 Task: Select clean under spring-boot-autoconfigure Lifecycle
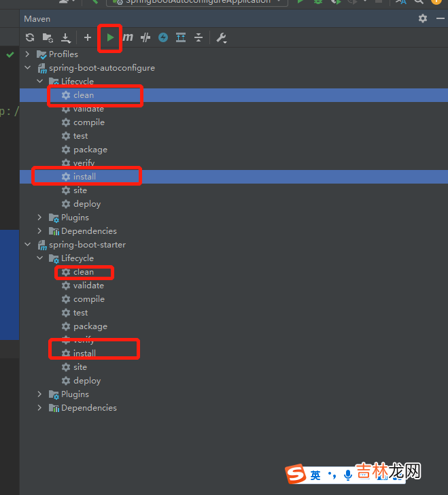pos(83,95)
